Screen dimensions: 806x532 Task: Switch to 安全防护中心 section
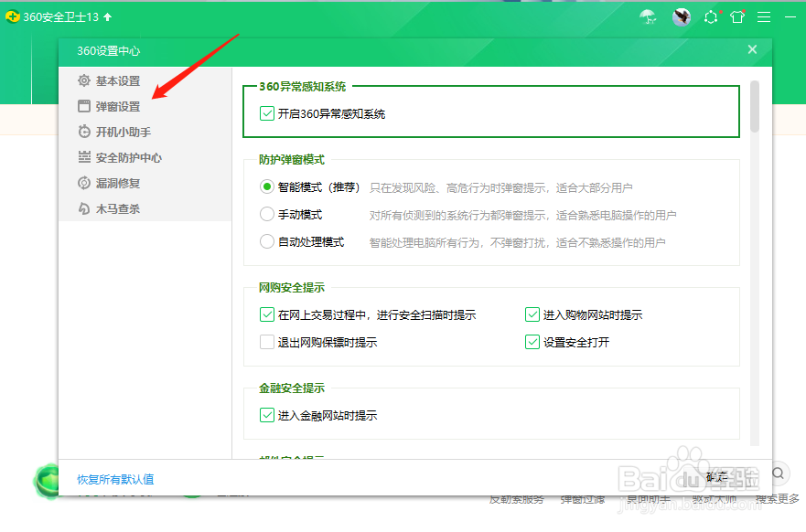tap(128, 157)
